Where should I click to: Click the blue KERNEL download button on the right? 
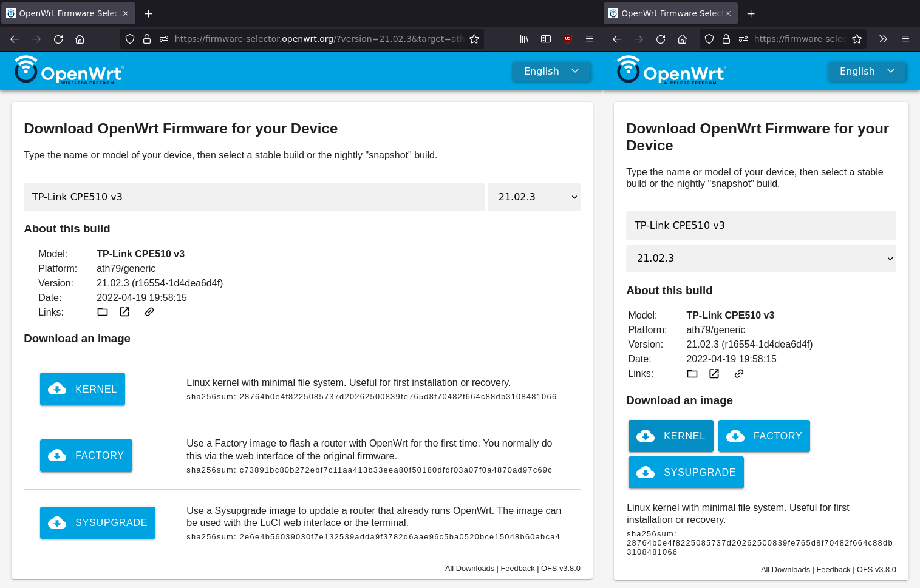click(670, 436)
